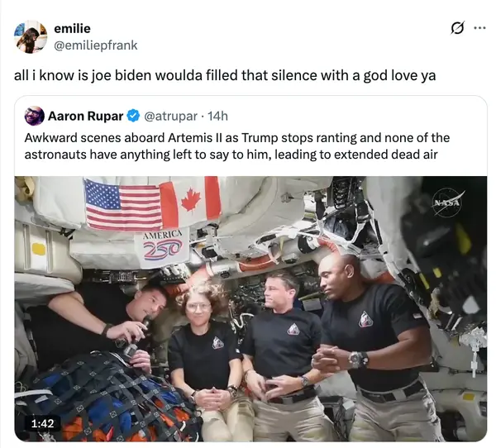496x448 pixels.
Task: Open the three-dot more options menu
Action: point(479,28)
